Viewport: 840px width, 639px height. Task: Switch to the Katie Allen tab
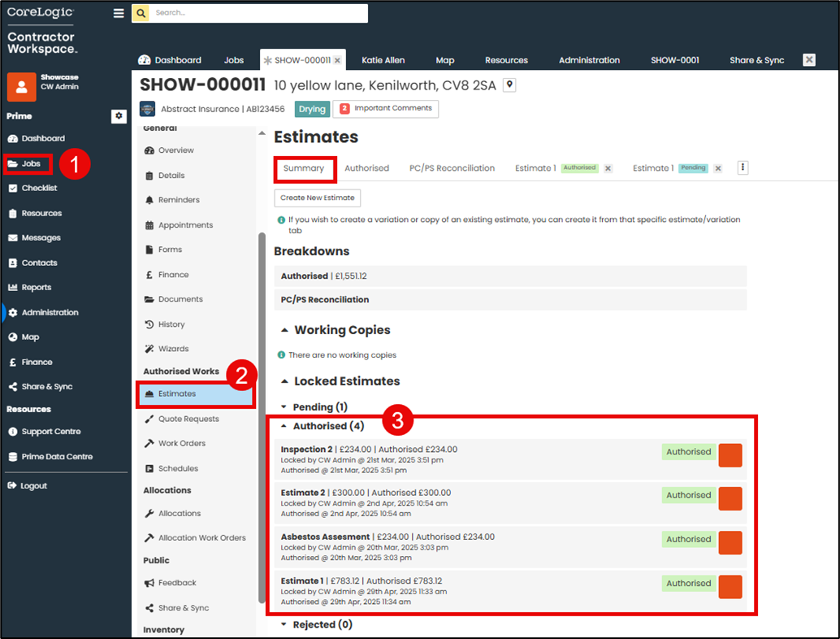click(x=383, y=60)
